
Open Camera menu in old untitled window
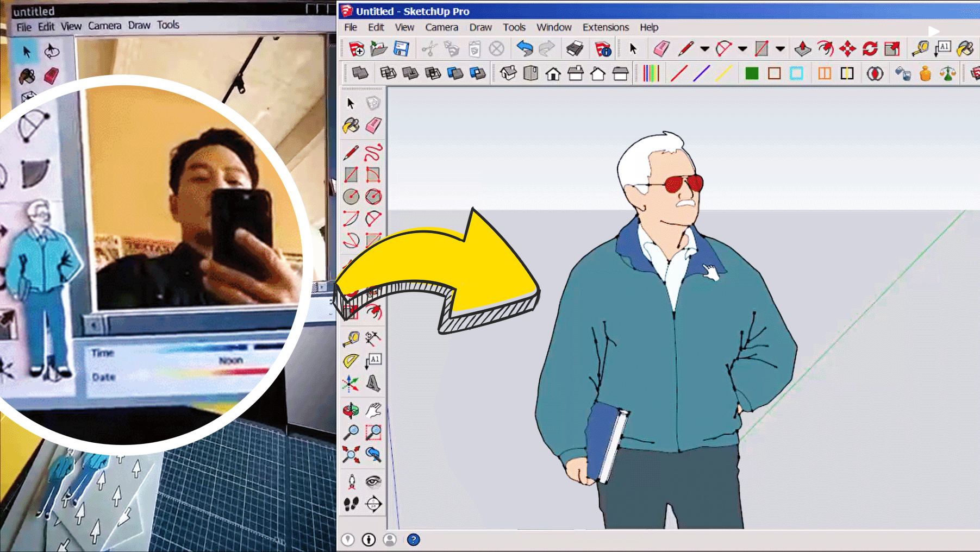104,26
